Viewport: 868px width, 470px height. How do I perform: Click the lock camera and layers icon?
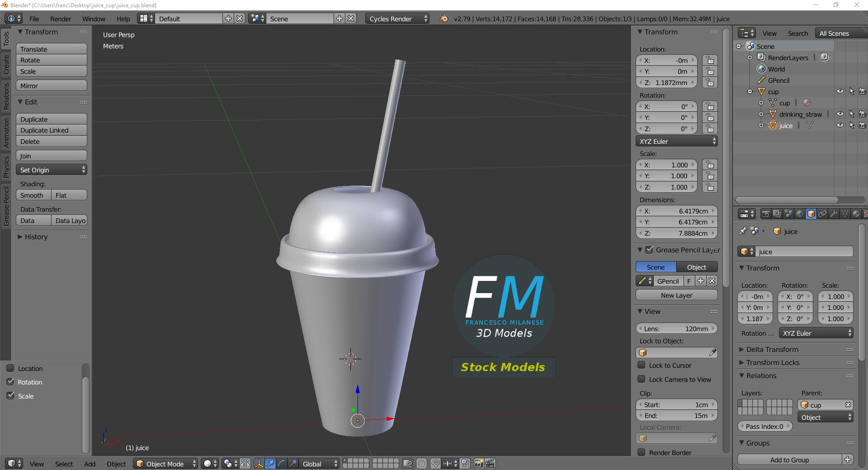[407, 464]
